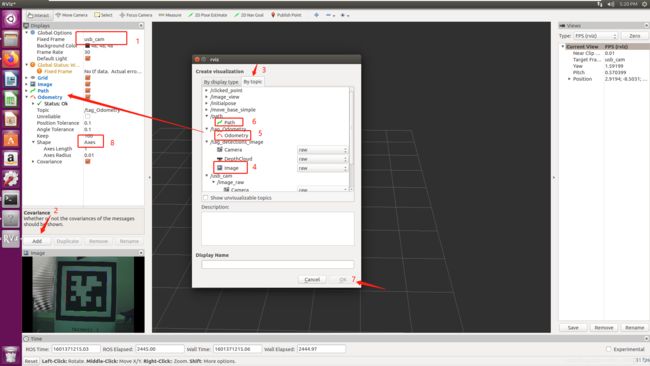Toggle the Image display checkbox in Displays
This screenshot has height=366, width=650.
point(87,84)
